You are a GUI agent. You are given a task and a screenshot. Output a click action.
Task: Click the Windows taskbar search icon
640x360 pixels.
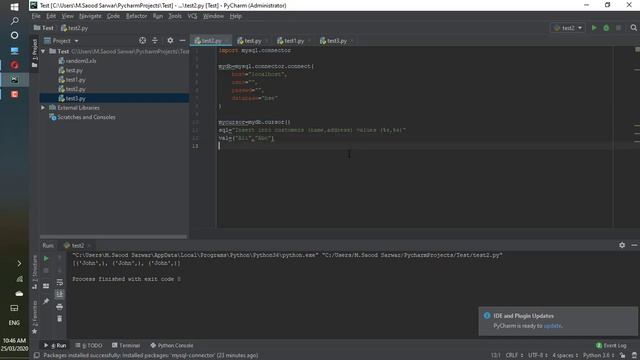14,21
